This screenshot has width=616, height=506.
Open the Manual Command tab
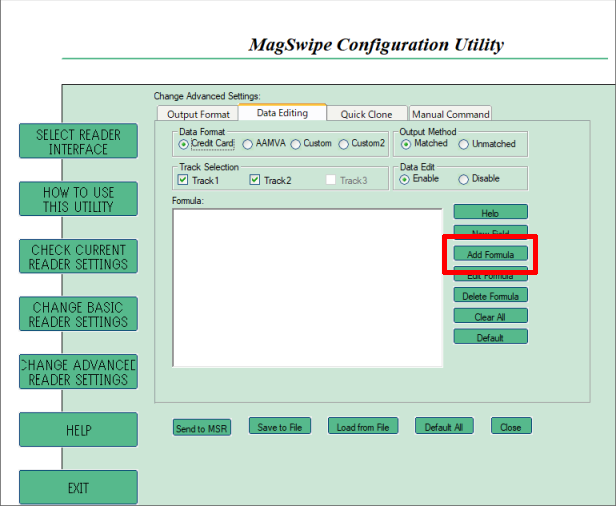[x=450, y=114]
